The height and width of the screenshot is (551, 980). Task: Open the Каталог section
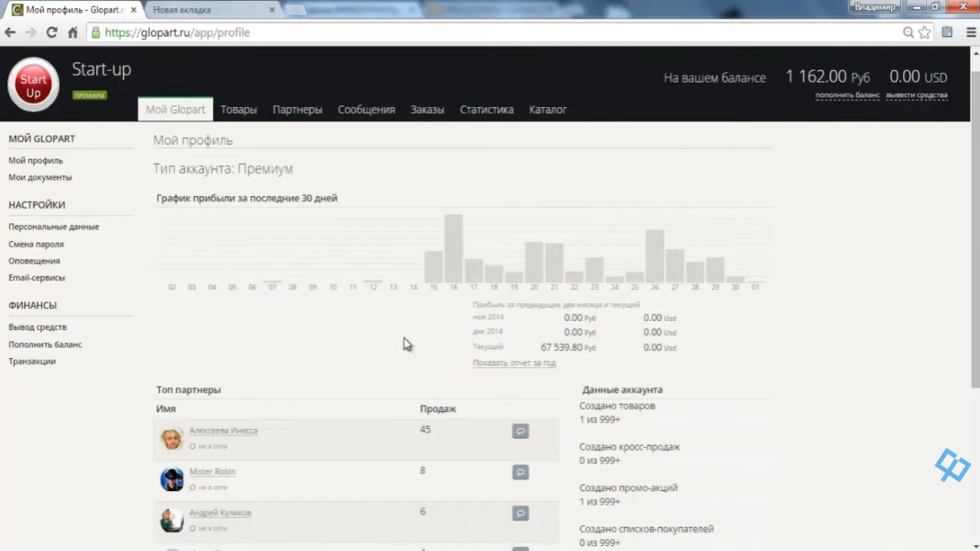click(x=548, y=110)
